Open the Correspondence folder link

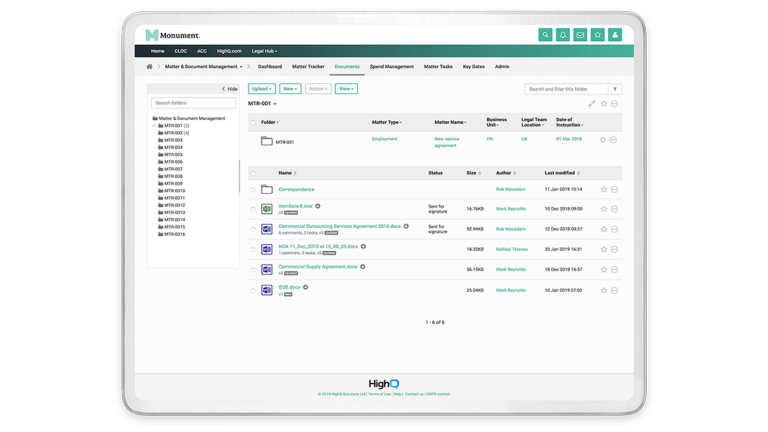[x=296, y=190]
